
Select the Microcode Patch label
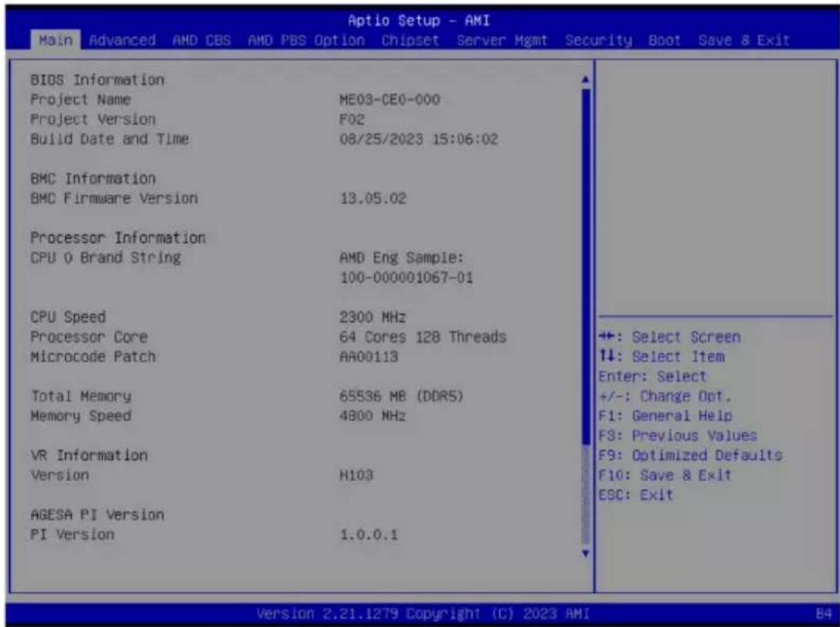93,357
